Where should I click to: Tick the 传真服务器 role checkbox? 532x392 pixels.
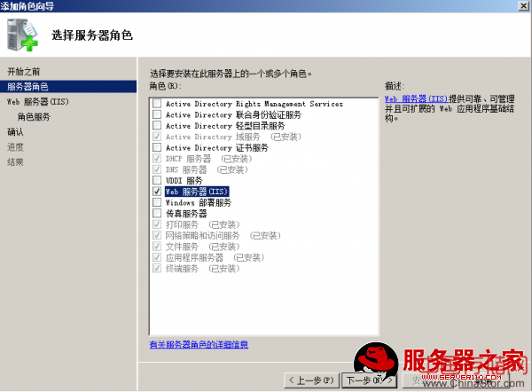(x=158, y=213)
